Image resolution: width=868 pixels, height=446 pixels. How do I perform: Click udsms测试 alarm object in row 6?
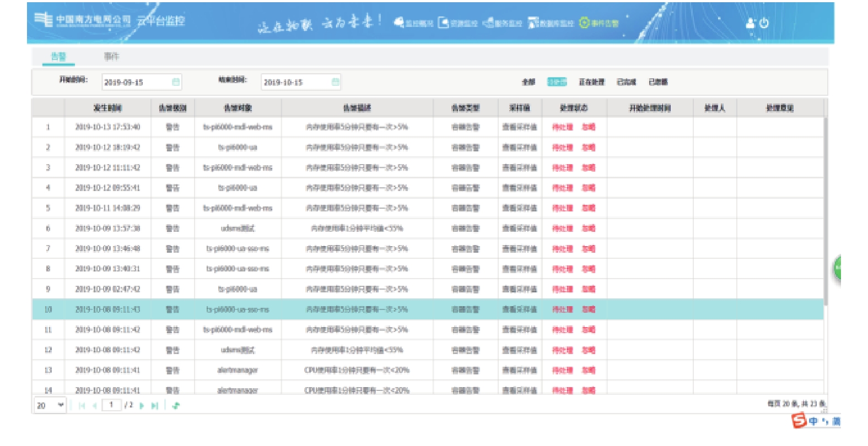tap(238, 229)
